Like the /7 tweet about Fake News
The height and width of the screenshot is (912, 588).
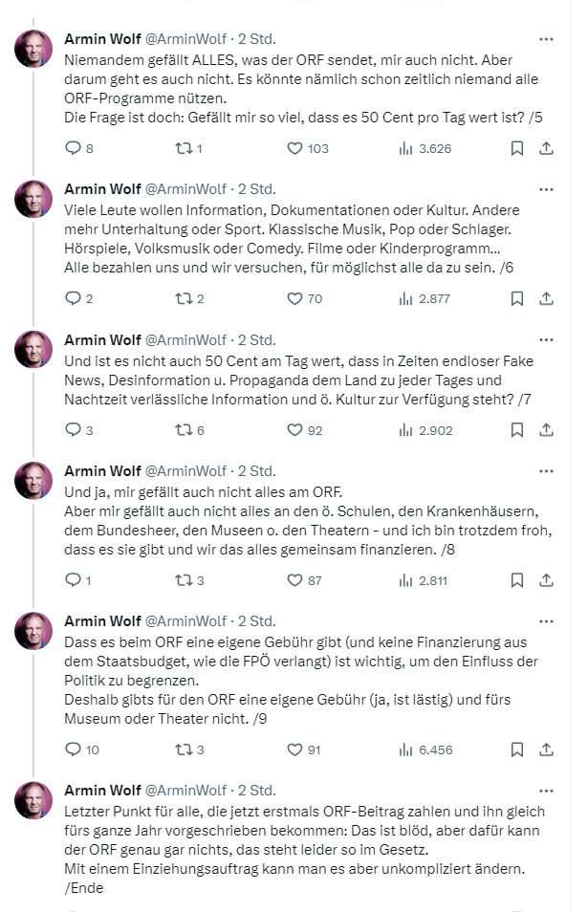[x=295, y=430]
